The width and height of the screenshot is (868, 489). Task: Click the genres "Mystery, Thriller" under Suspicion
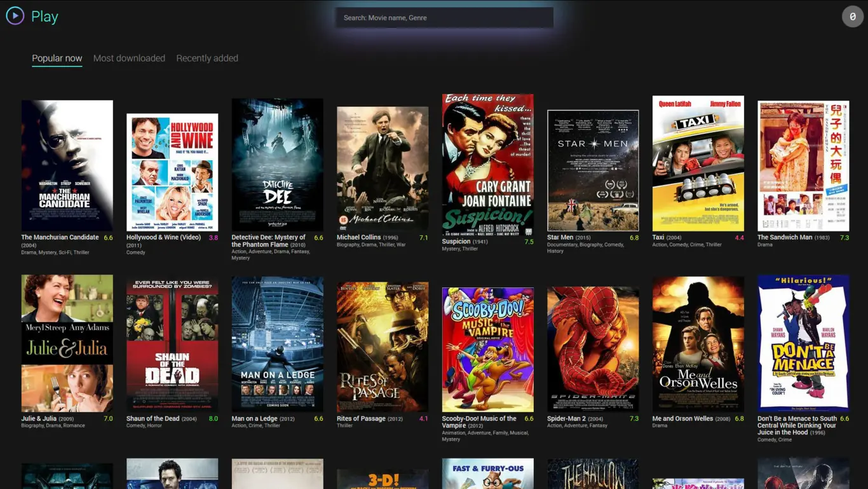tap(460, 249)
